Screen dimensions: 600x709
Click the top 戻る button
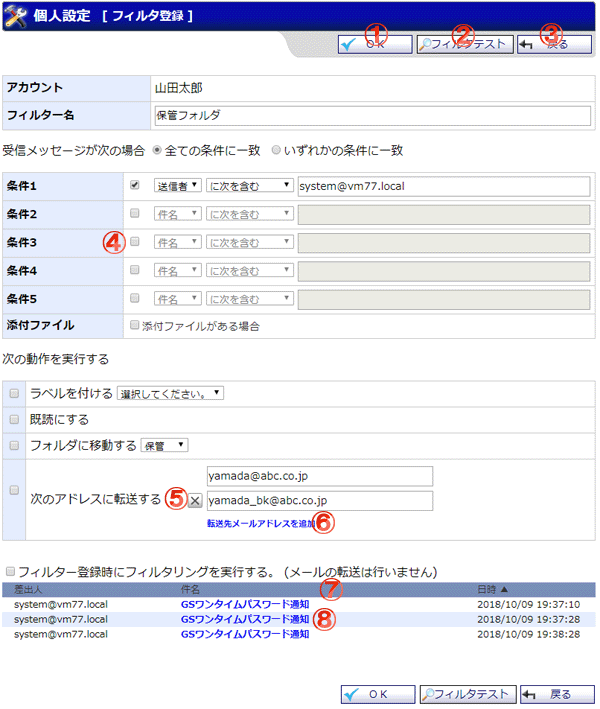tap(554, 44)
